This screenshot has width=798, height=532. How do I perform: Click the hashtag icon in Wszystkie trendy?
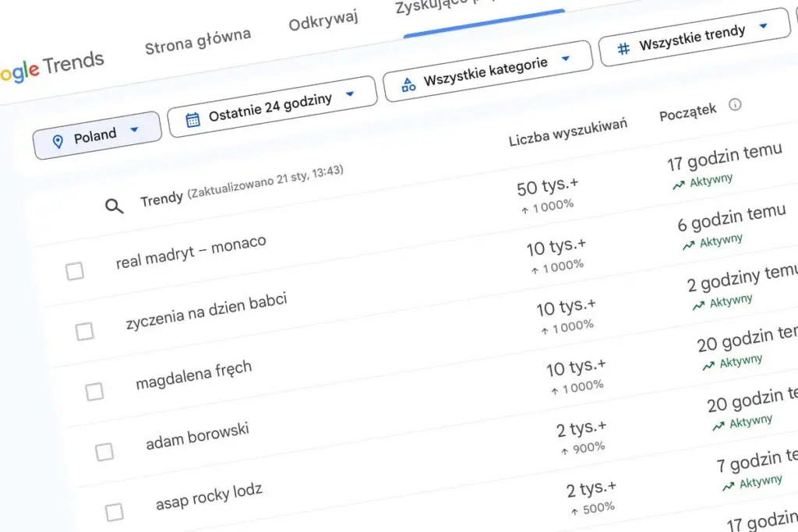pos(623,48)
